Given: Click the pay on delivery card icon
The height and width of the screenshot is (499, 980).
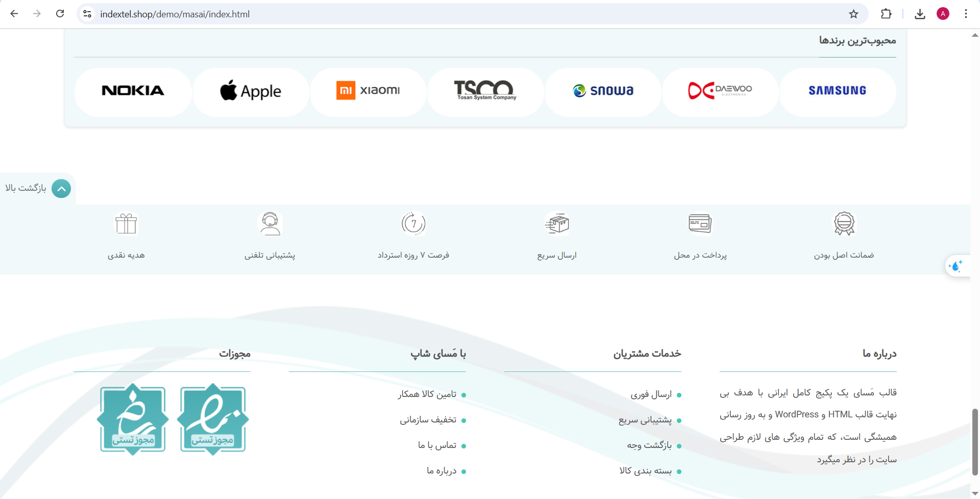Looking at the screenshot, I should (x=700, y=223).
